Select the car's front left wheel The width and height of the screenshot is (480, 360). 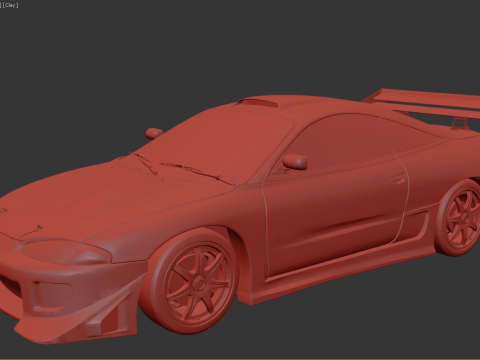(189, 281)
